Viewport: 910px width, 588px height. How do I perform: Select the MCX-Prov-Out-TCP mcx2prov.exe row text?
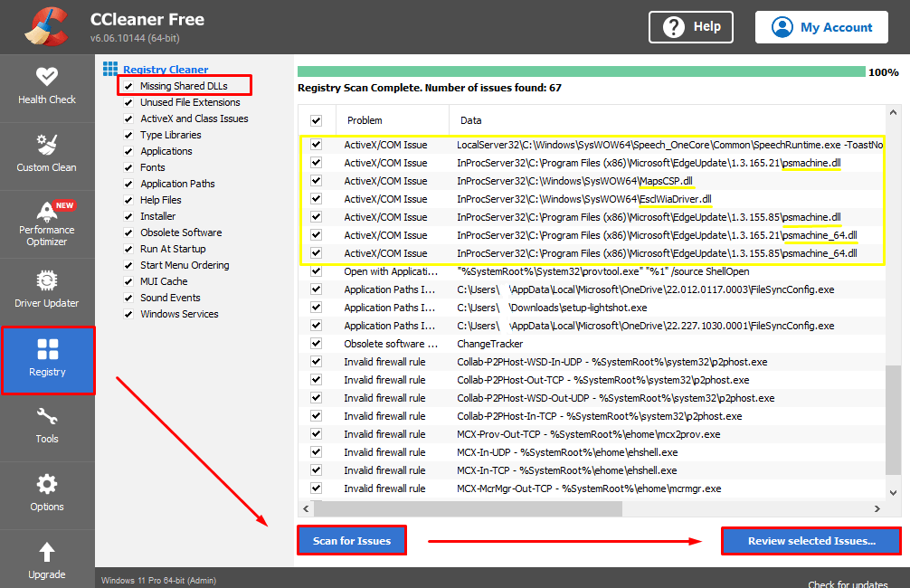pyautogui.click(x=589, y=434)
